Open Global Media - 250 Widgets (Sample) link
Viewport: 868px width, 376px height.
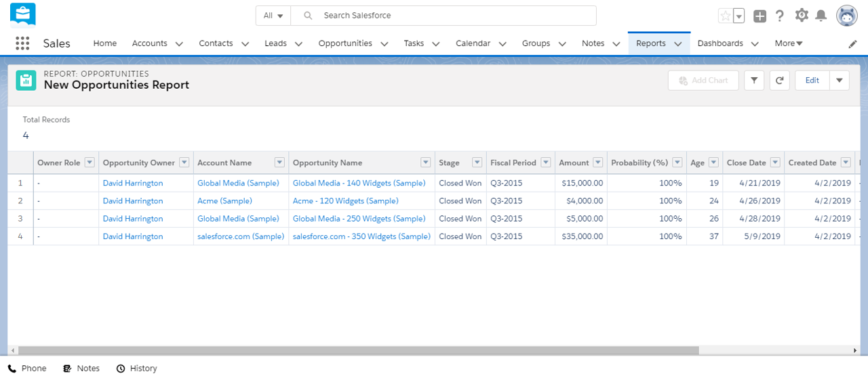point(359,219)
